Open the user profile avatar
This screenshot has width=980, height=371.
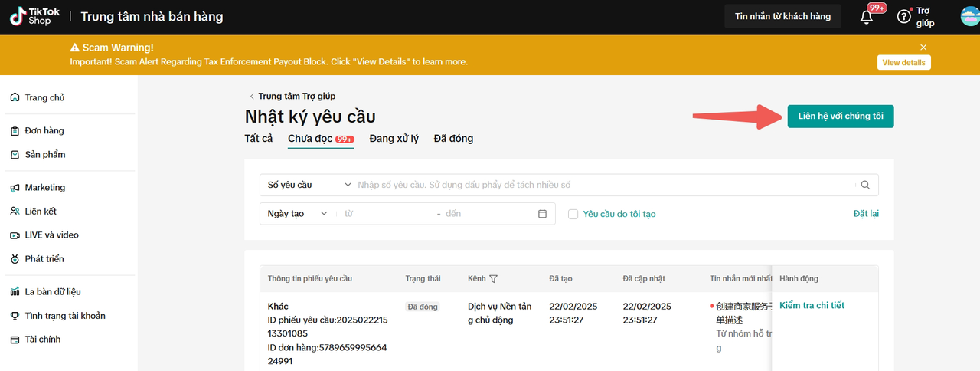969,16
